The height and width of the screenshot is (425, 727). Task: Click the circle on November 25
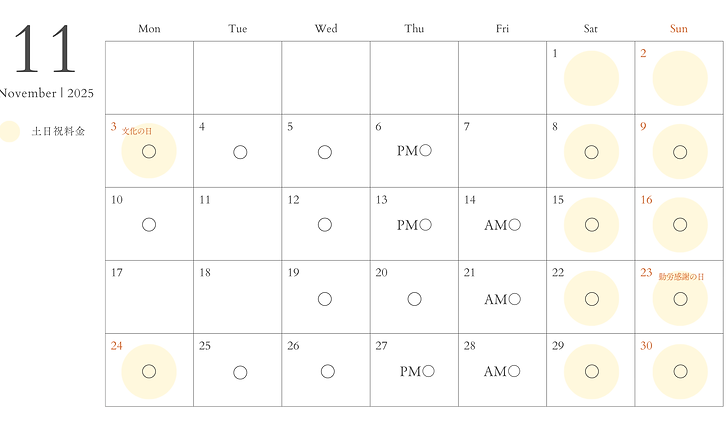click(240, 372)
